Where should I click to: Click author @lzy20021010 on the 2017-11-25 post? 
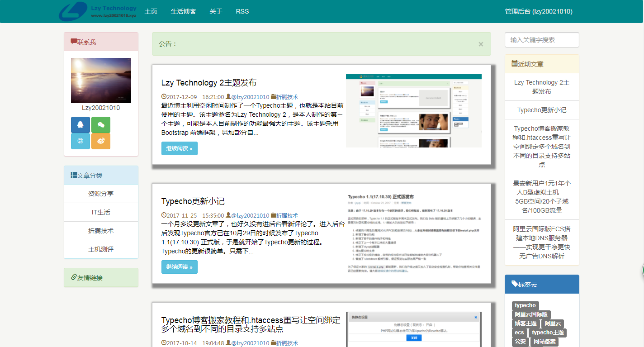pos(250,215)
